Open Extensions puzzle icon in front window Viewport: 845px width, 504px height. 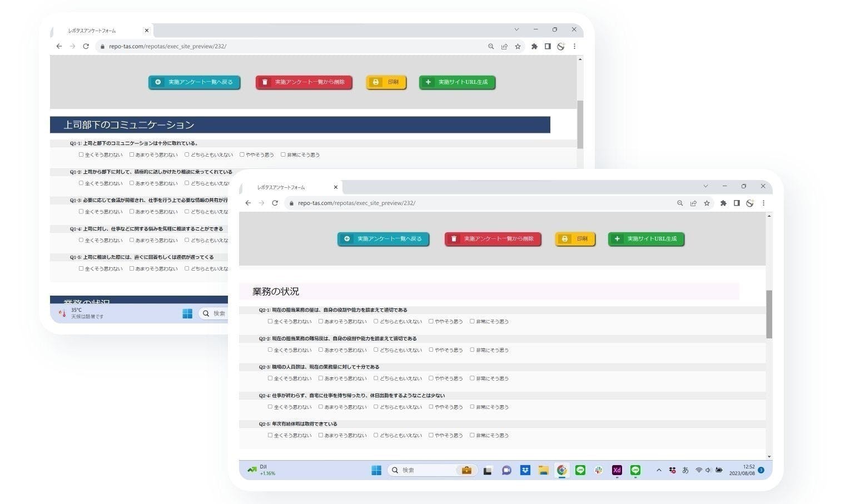point(723,203)
